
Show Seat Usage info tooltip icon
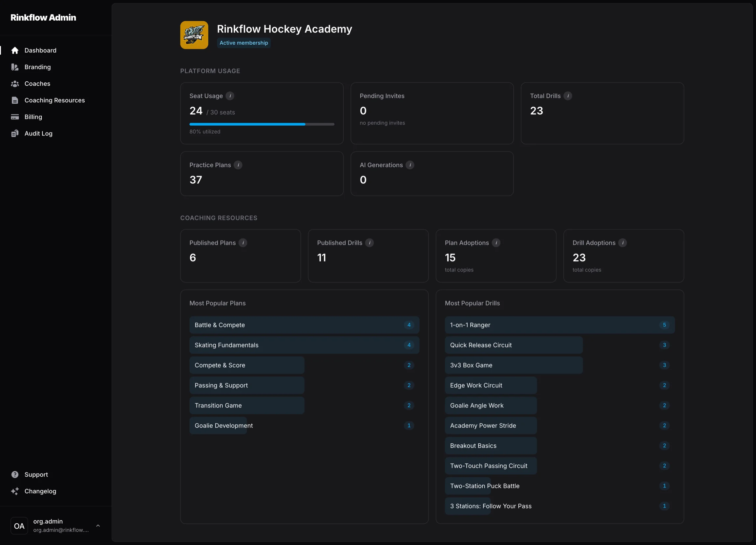tap(230, 96)
